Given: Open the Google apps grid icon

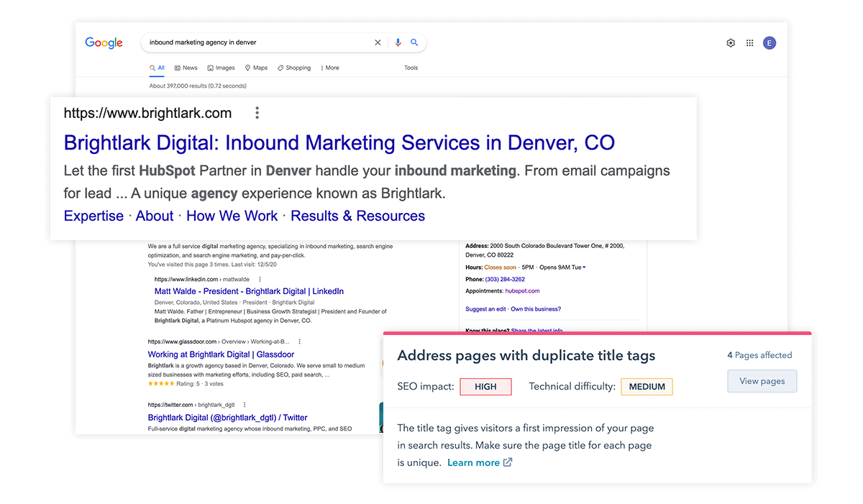Looking at the screenshot, I should [x=749, y=43].
